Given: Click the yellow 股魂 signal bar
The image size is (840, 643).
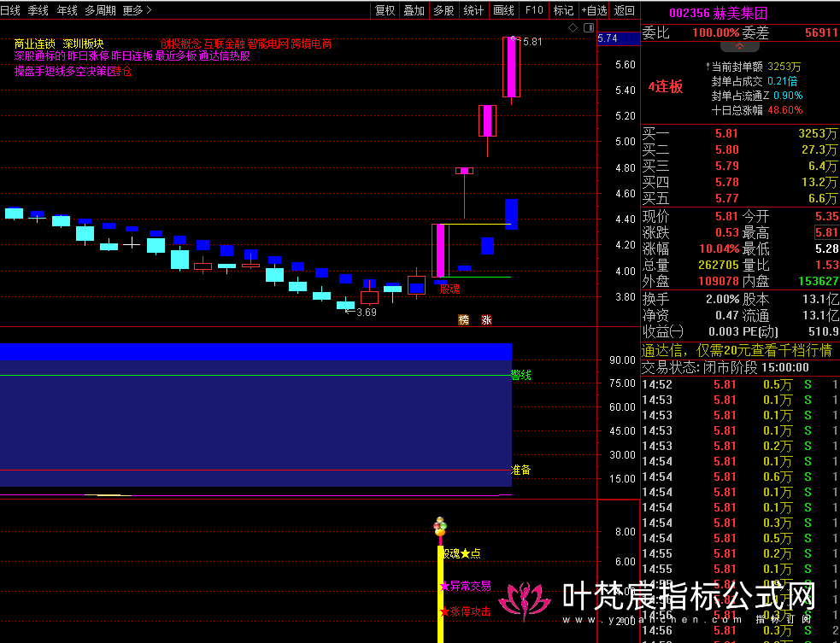Looking at the screenshot, I should [x=440, y=594].
